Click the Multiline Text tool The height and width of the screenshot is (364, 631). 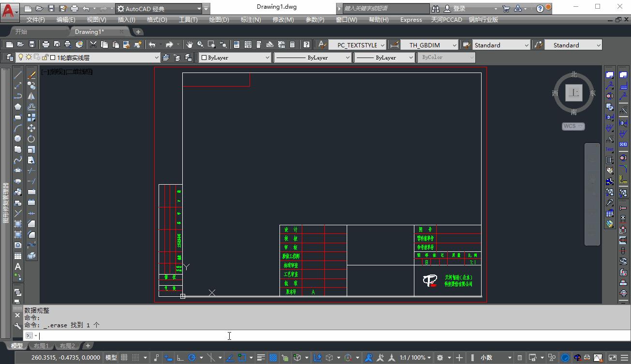tap(18, 266)
